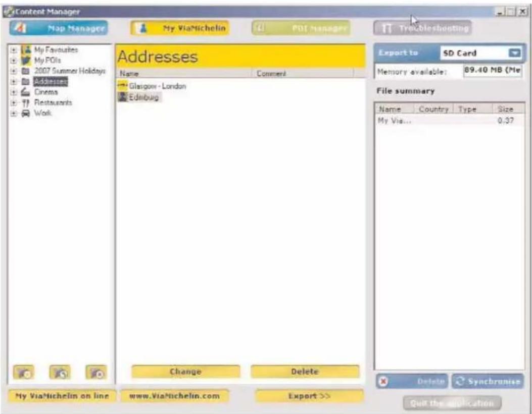Expand the My POIs tree node
The height and width of the screenshot is (414, 532).
click(14, 61)
